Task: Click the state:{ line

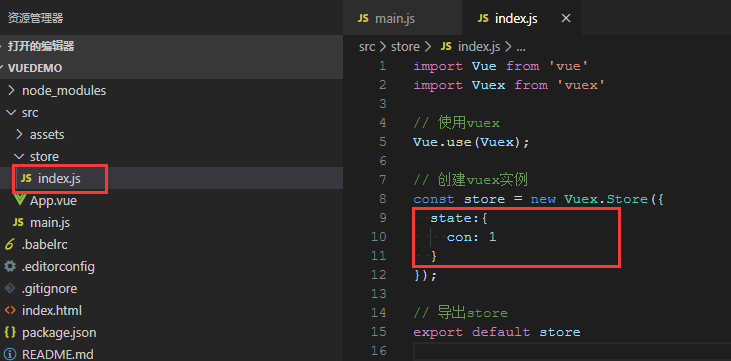Action: (x=459, y=218)
